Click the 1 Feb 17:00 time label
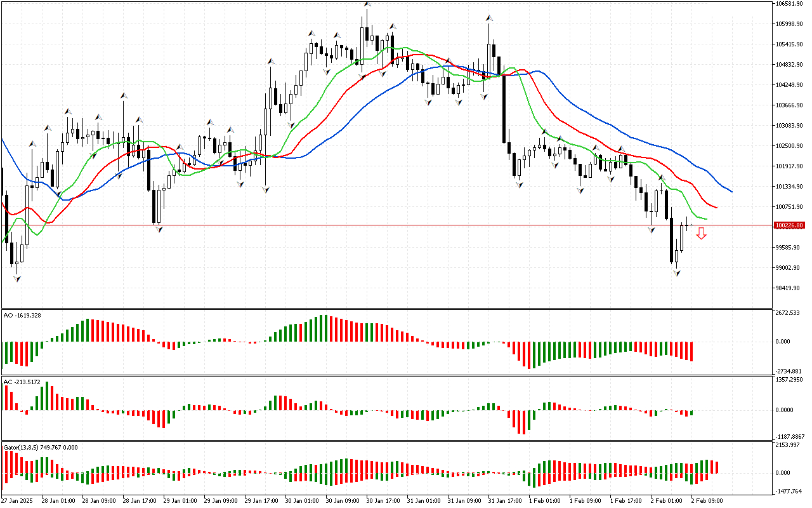812x508 pixels. point(625,500)
